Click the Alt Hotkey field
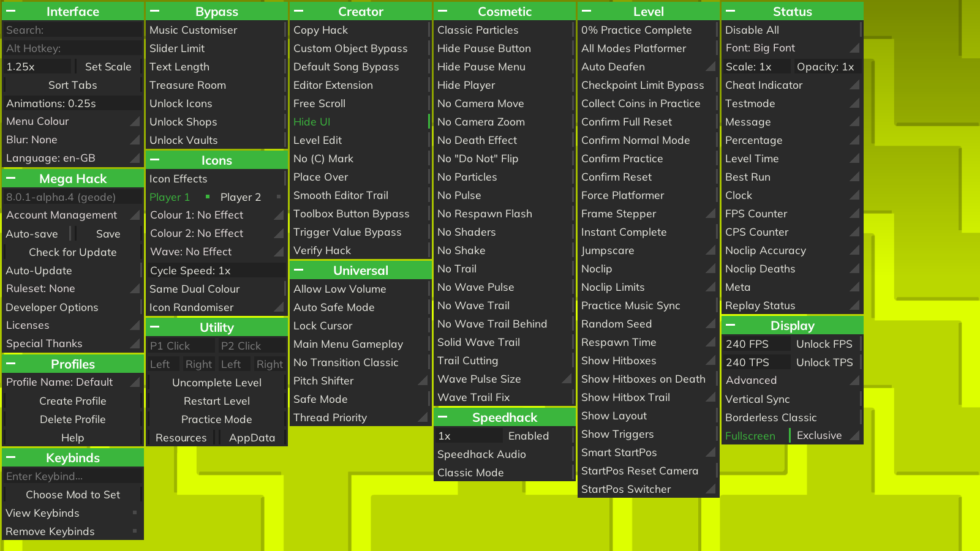Image resolution: width=980 pixels, height=551 pixels. (72, 48)
